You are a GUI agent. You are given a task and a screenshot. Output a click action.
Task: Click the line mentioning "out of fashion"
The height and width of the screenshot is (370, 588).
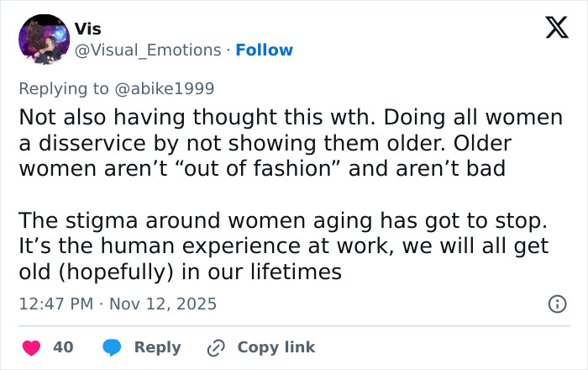(261, 169)
